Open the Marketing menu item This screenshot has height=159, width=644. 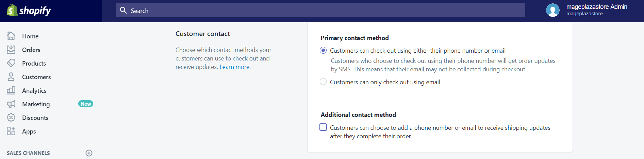pos(36,104)
